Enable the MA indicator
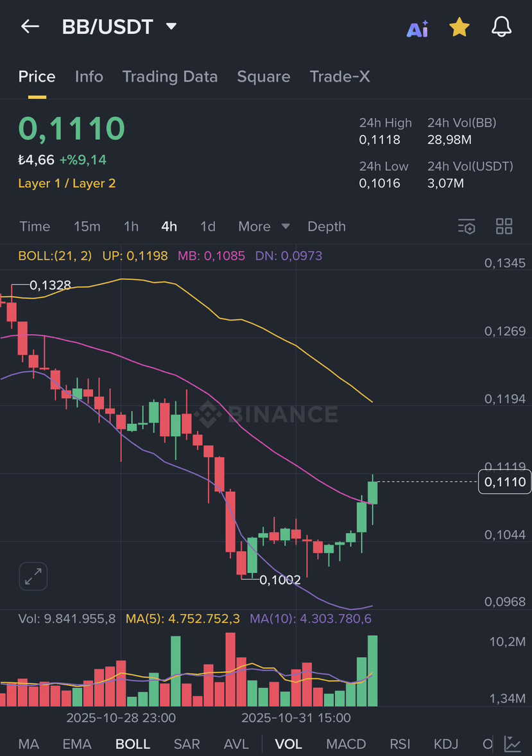532x756 pixels. (x=28, y=744)
